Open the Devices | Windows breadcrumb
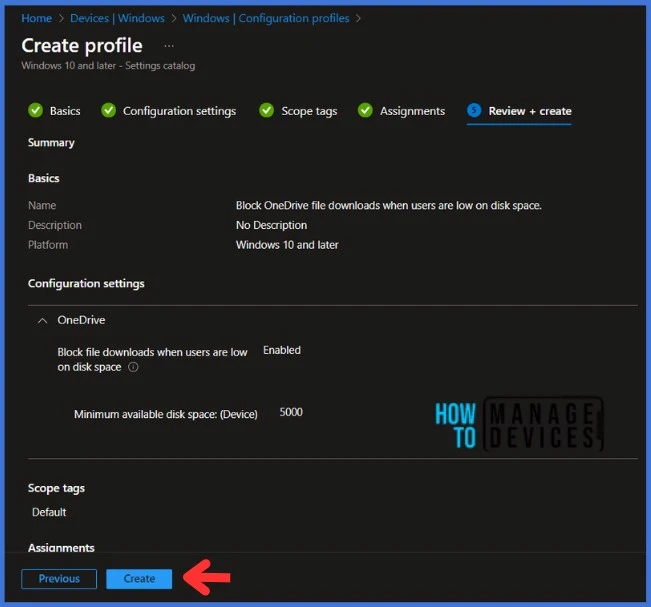The image size is (651, 607). click(117, 18)
